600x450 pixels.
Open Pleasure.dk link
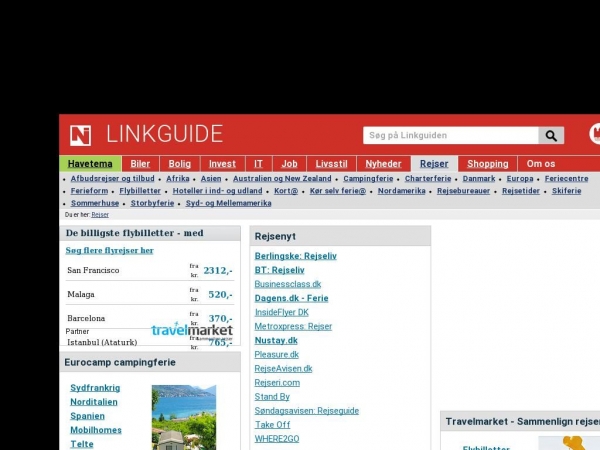coord(277,354)
